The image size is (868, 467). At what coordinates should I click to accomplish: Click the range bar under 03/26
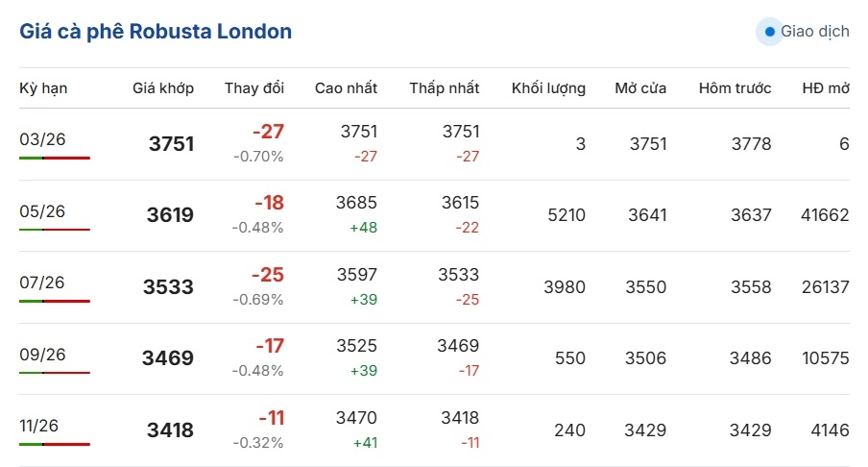pos(55,158)
